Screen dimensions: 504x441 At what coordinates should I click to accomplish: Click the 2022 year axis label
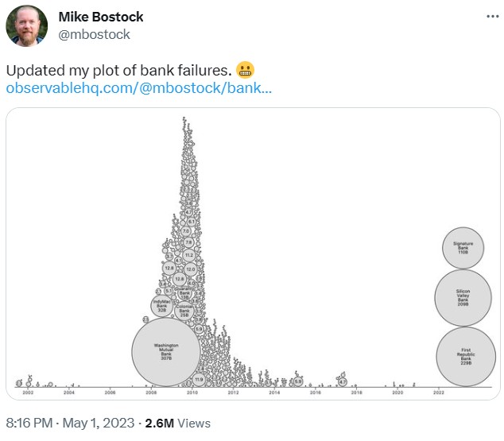[x=439, y=393]
